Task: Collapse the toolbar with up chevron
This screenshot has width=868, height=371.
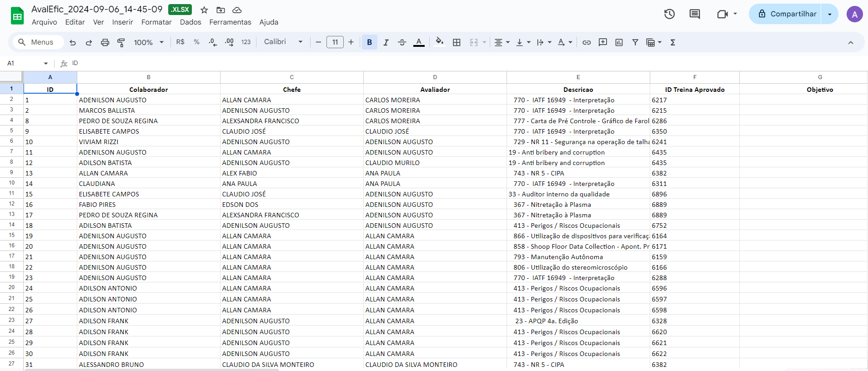Action: tap(851, 42)
